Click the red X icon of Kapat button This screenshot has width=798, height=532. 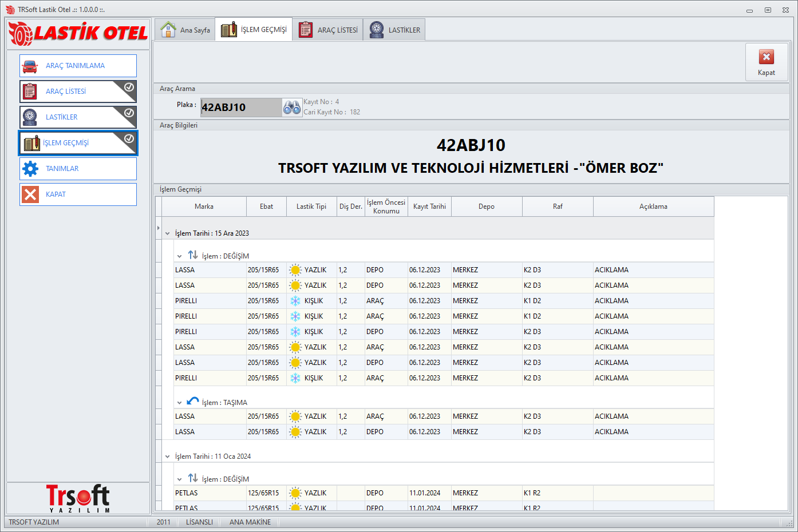(x=767, y=57)
